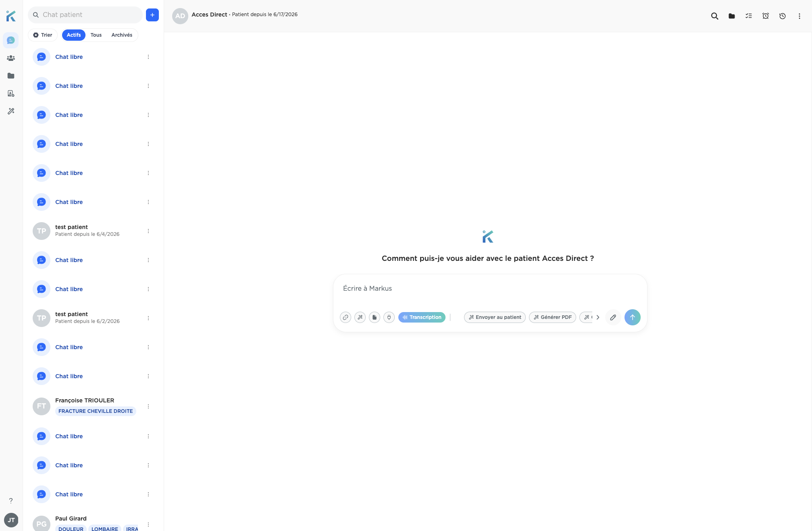Screen dimensions: 812x531
Task: Click the Écrire à Markus message field
Action: click(490, 289)
